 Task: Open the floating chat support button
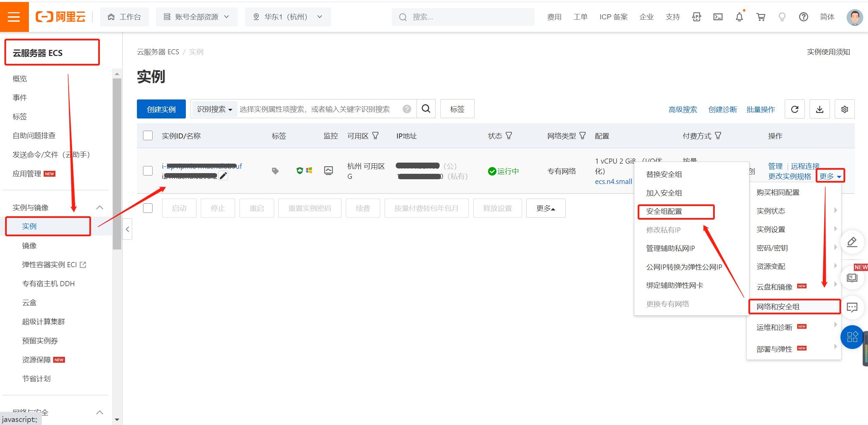(x=852, y=308)
